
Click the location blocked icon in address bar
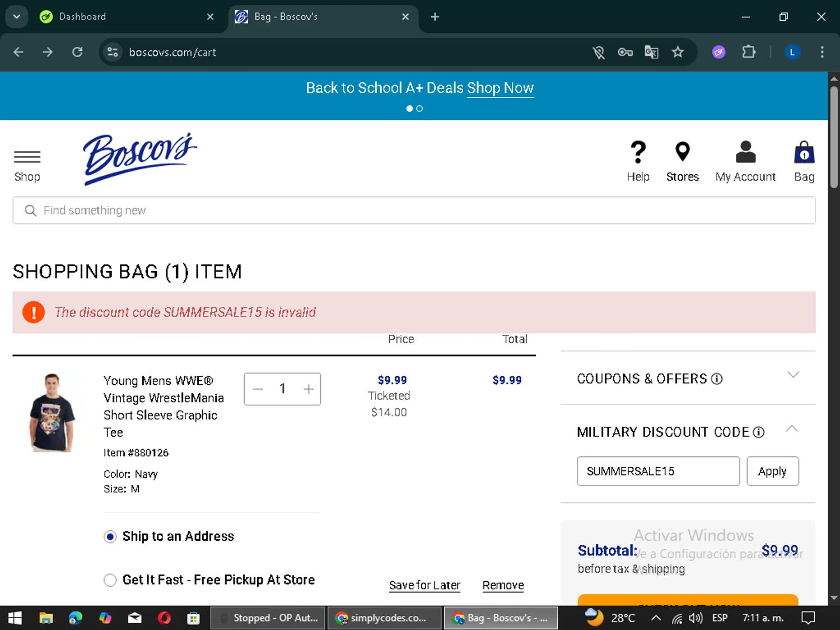click(x=599, y=52)
